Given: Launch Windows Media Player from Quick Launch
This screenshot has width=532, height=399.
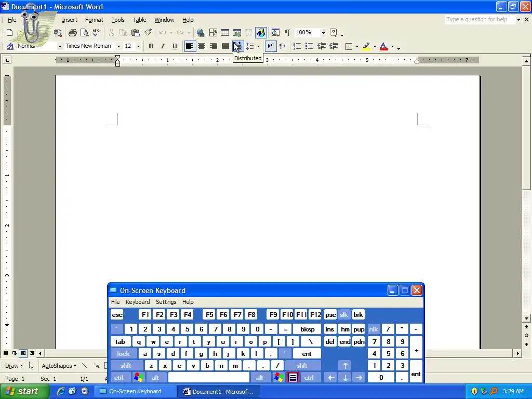Looking at the screenshot, I should pyautogui.click(x=85, y=391).
